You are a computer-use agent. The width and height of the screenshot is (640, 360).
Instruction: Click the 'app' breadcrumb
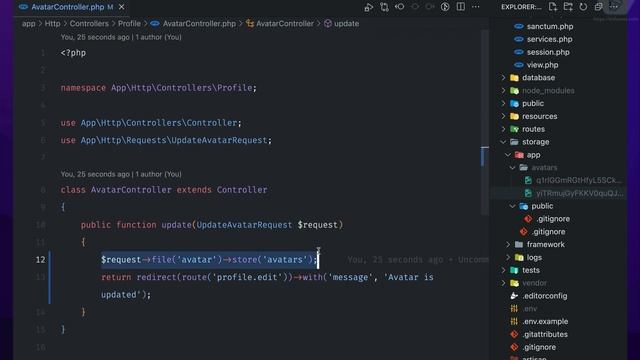click(29, 24)
